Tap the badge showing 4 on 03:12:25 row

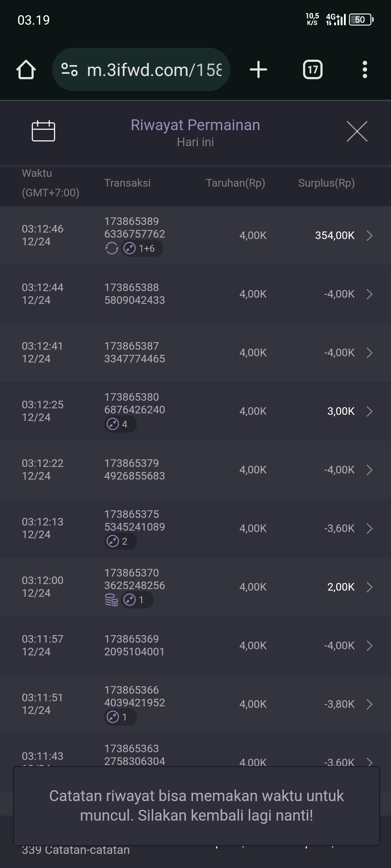tap(120, 424)
